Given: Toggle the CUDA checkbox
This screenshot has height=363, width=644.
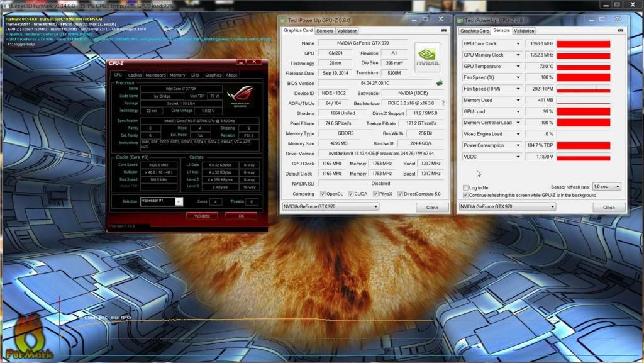Looking at the screenshot, I should pos(351,194).
